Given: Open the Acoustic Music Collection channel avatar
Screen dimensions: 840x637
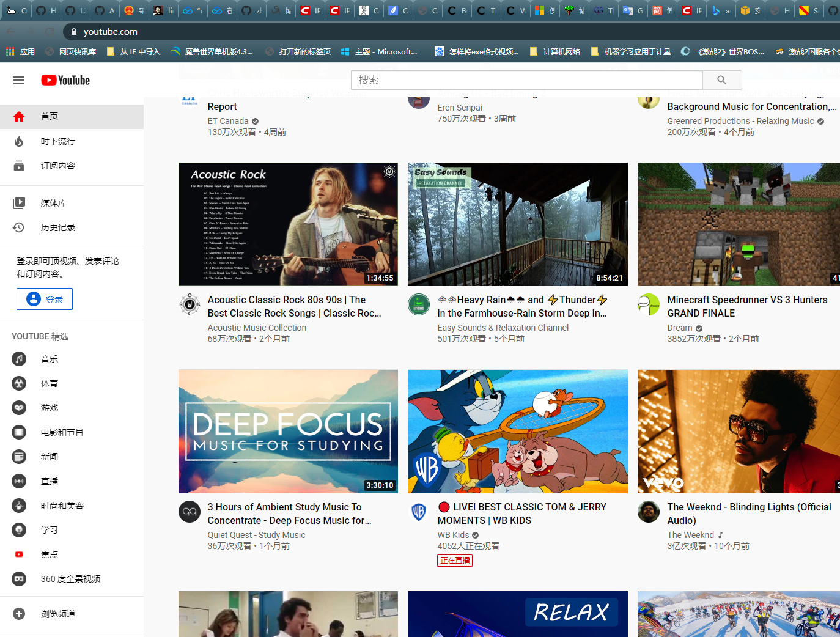Looking at the screenshot, I should (190, 304).
